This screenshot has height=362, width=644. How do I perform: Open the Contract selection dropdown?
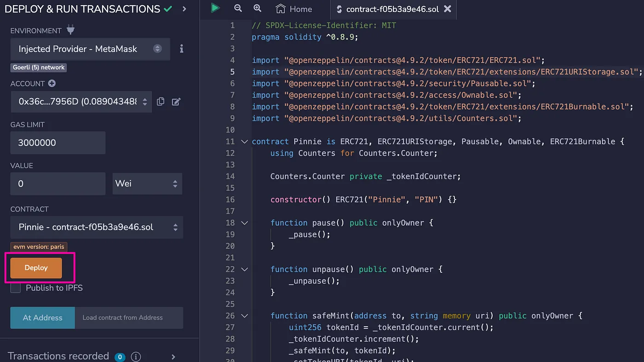tap(97, 227)
